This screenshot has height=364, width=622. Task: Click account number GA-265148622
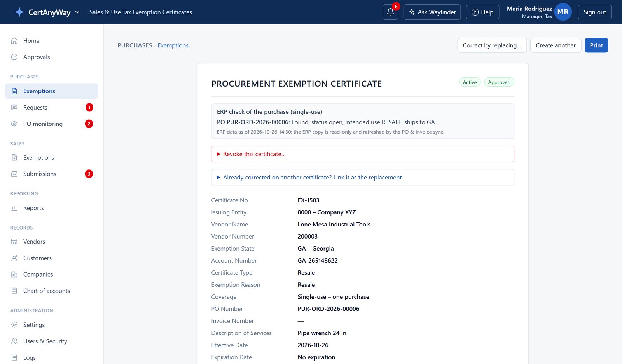click(x=318, y=260)
